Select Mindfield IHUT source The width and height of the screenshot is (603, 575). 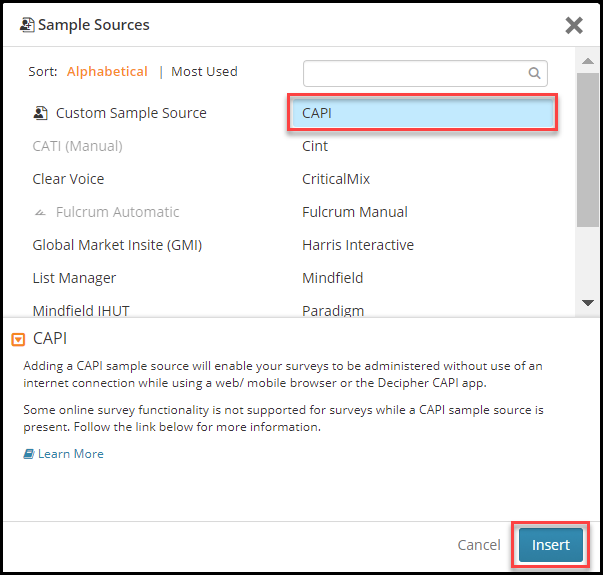click(x=81, y=310)
